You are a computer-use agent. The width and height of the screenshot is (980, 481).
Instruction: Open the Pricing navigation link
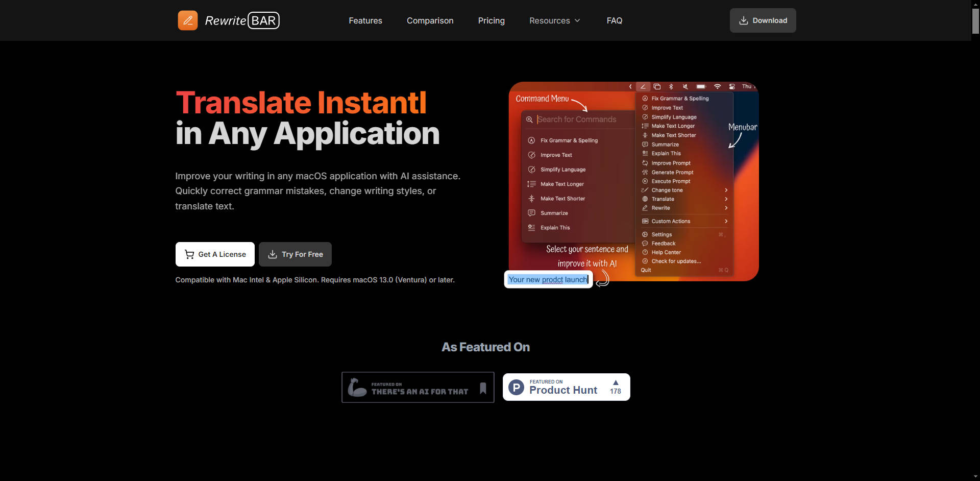491,20
